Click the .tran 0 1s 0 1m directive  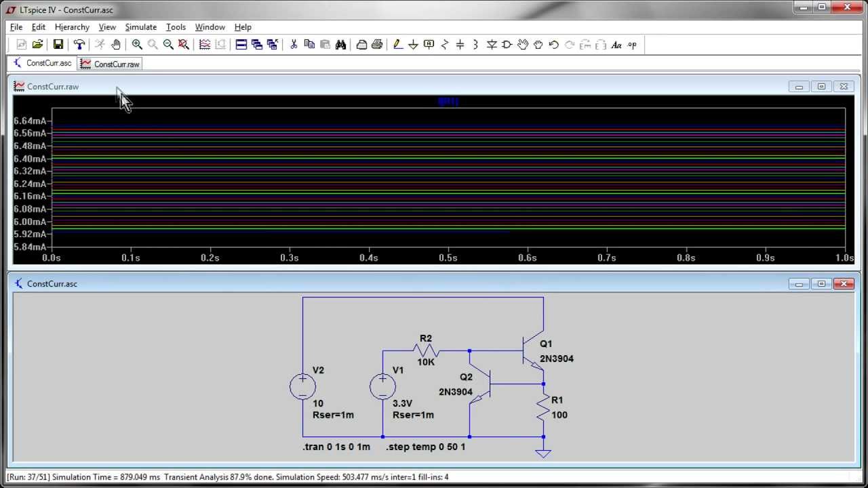click(336, 447)
